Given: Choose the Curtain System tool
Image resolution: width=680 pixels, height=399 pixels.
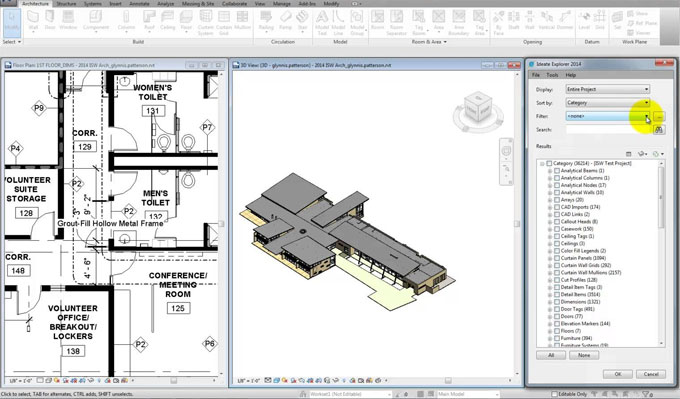Looking at the screenshot, I should pyautogui.click(x=206, y=23).
